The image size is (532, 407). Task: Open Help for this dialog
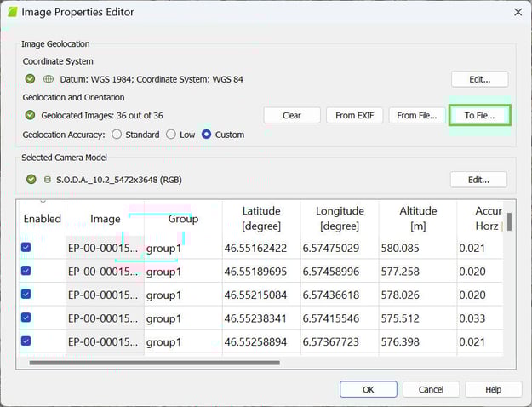494,389
